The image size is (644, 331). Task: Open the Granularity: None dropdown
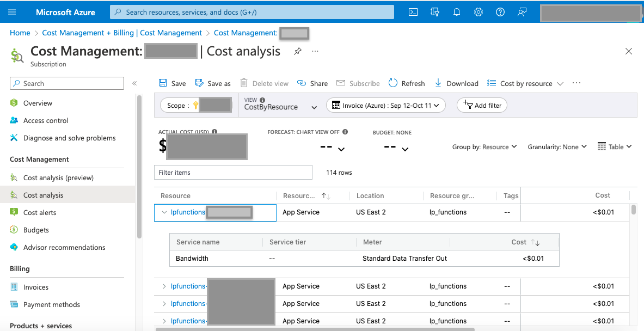(x=557, y=147)
